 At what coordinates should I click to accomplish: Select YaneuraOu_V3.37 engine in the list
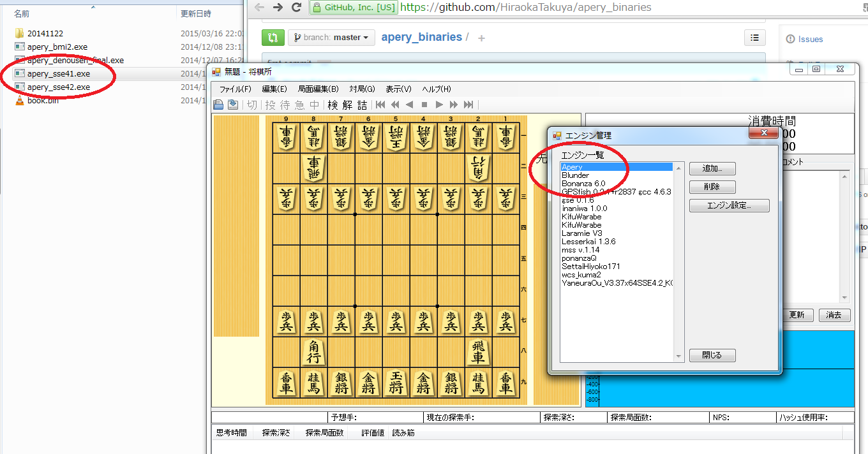point(617,283)
